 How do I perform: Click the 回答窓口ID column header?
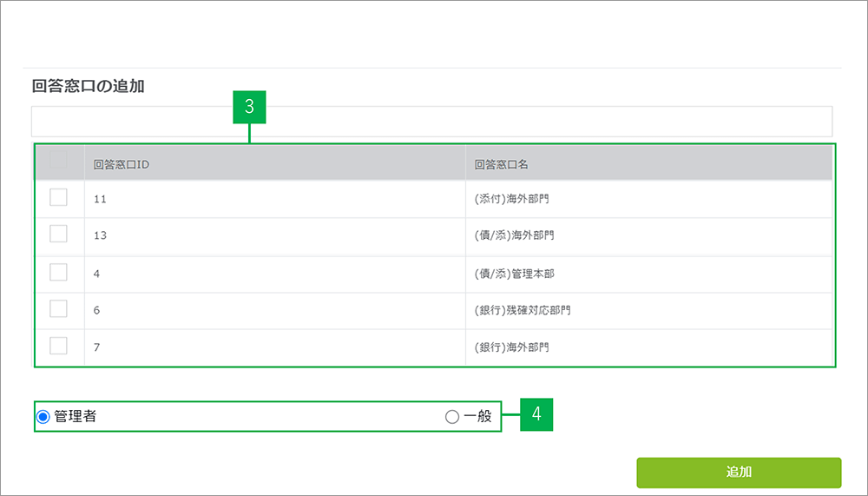[x=122, y=162]
